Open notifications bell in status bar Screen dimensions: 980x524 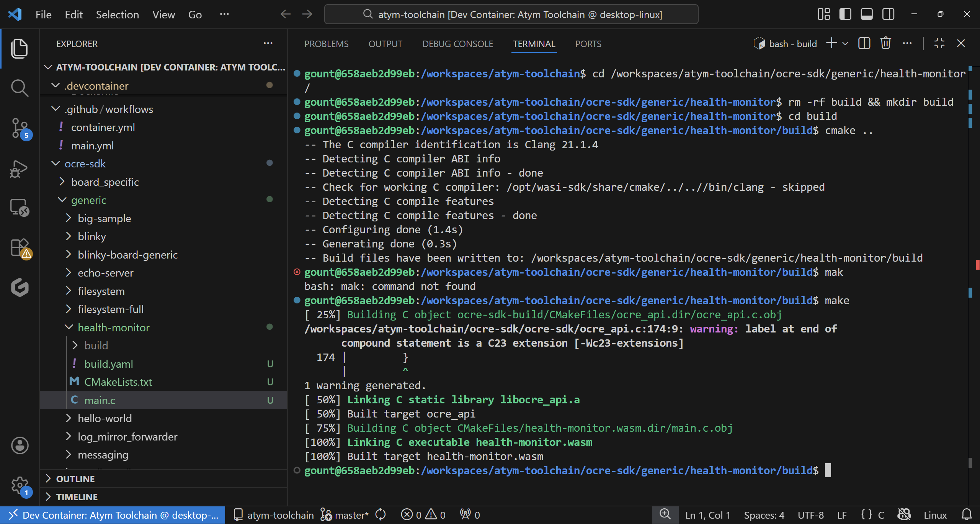point(967,514)
